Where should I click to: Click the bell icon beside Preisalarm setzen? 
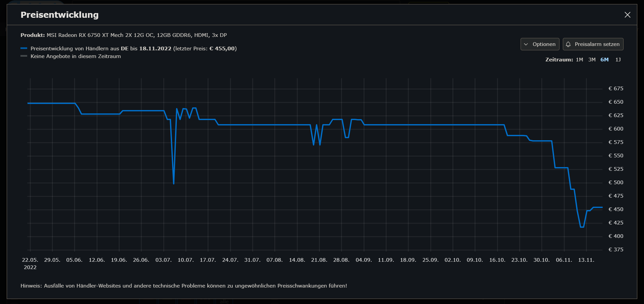pos(568,44)
